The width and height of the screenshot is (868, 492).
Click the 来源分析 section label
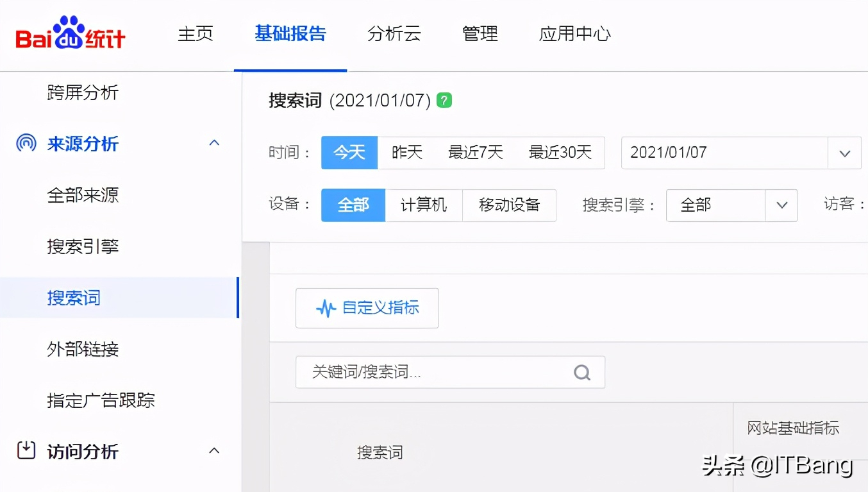83,144
